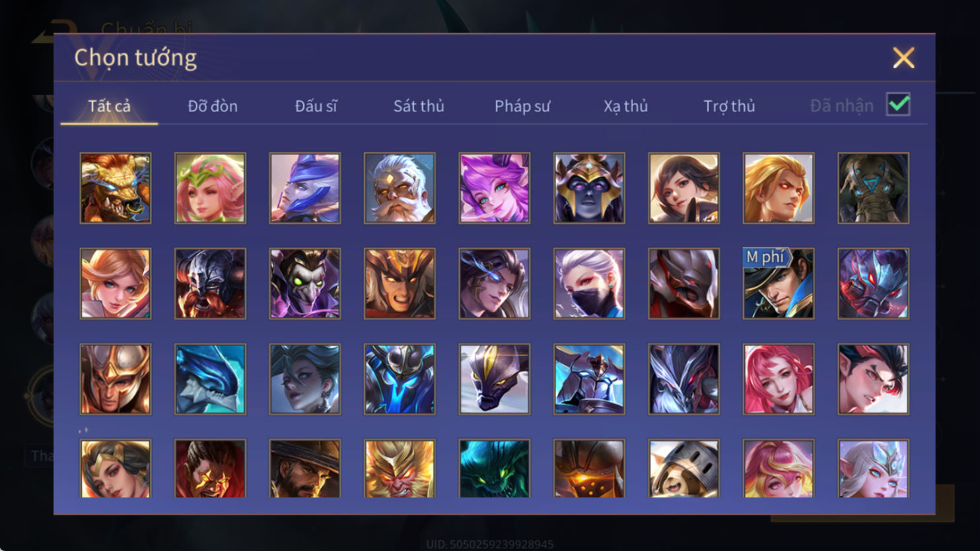Select the golden bull-beast hero portrait
This screenshot has width=980, height=551.
(x=116, y=188)
